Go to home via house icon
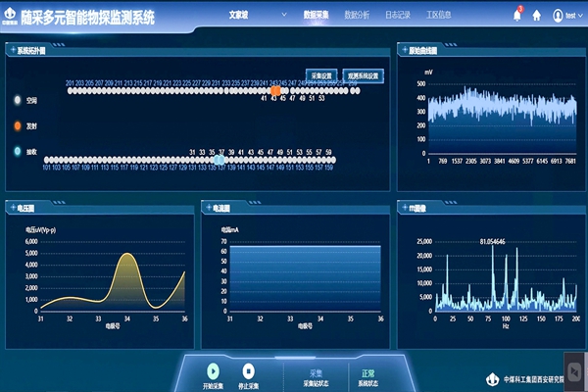This screenshot has width=588, height=392. click(x=536, y=15)
